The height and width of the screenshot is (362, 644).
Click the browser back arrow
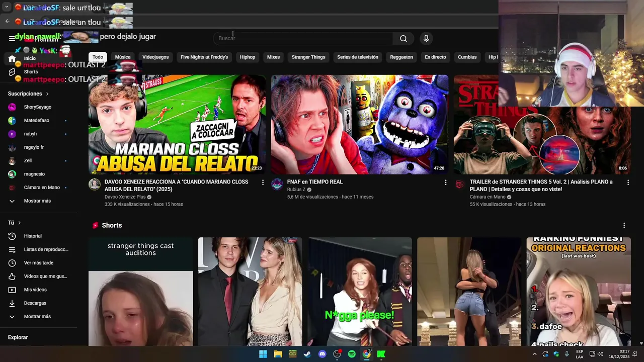click(x=7, y=21)
